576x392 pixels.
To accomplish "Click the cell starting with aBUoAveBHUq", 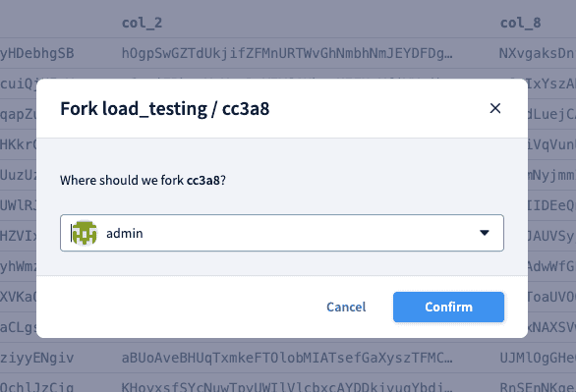I will point(287,358).
